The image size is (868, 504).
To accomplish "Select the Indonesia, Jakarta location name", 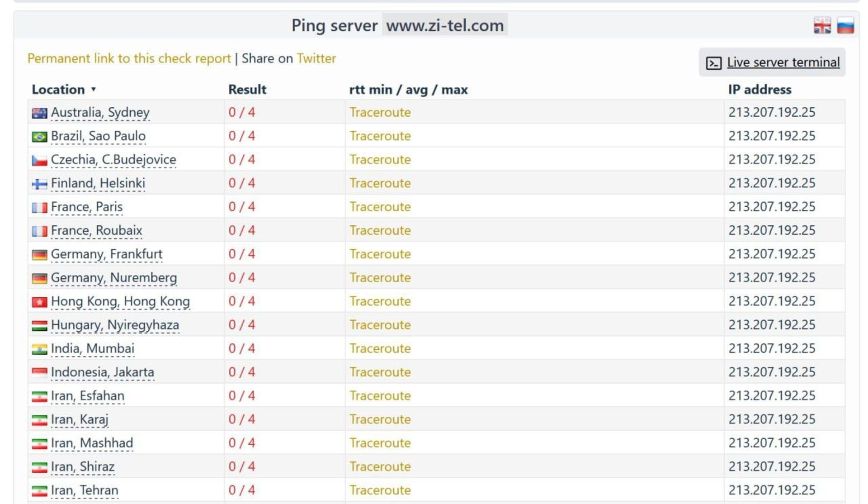I will click(102, 372).
